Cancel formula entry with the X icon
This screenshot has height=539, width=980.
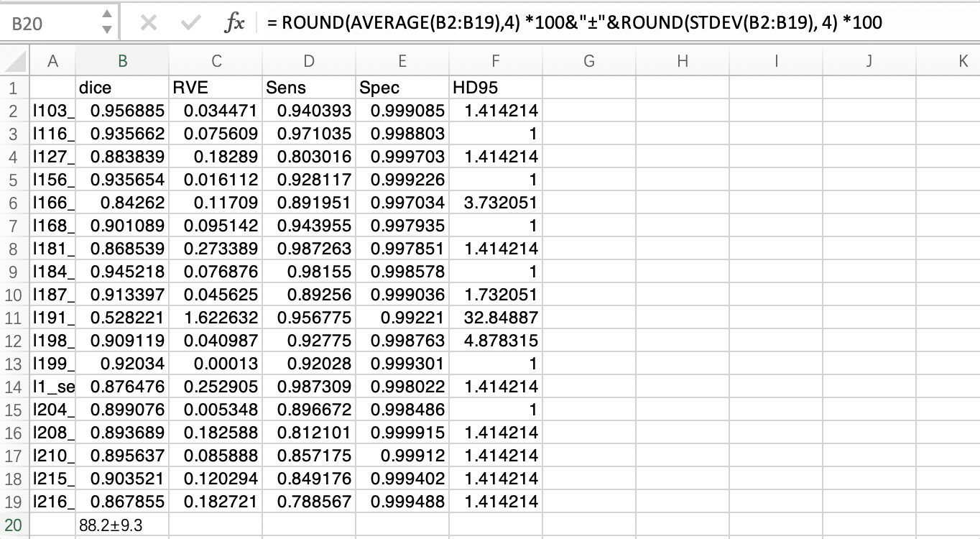149,23
